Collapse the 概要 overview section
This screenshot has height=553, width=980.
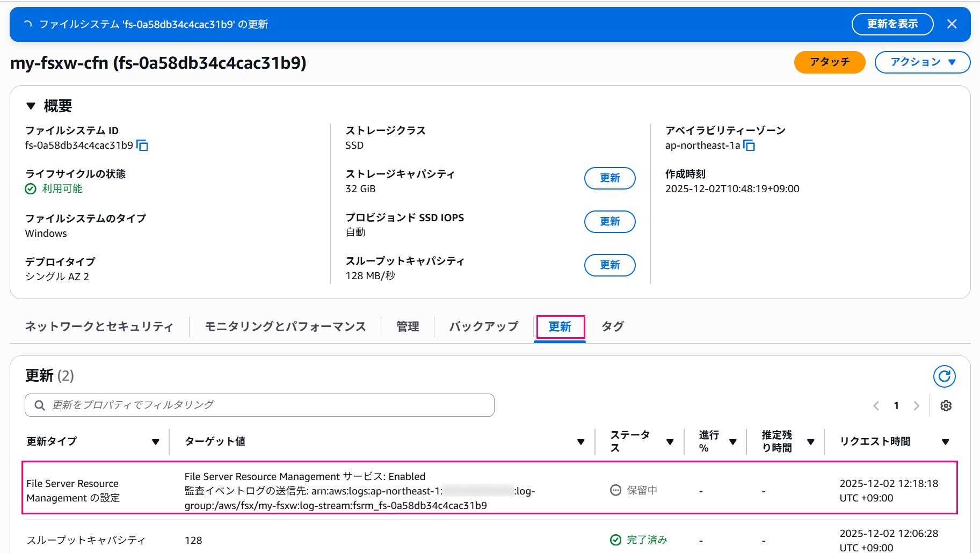point(31,105)
